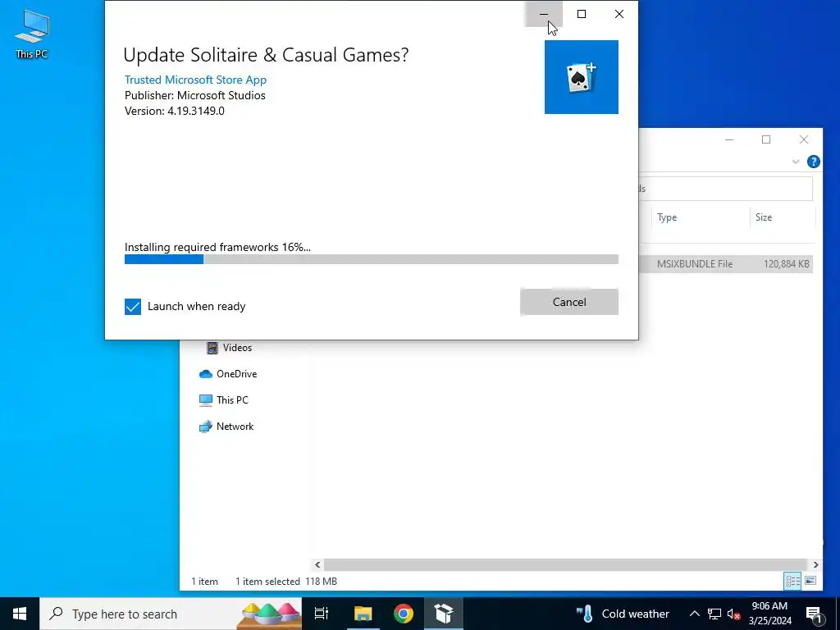Open the notification center icon
The width and height of the screenshot is (840, 630).
(815, 614)
